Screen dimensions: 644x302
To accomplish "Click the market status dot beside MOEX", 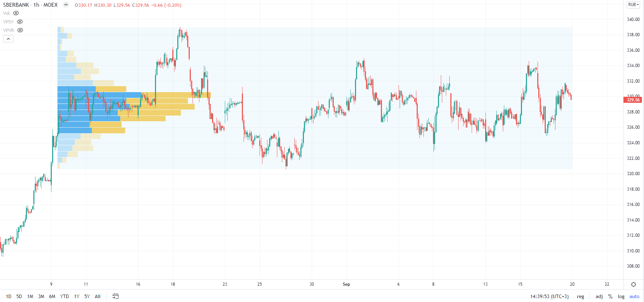I will (x=66, y=5).
